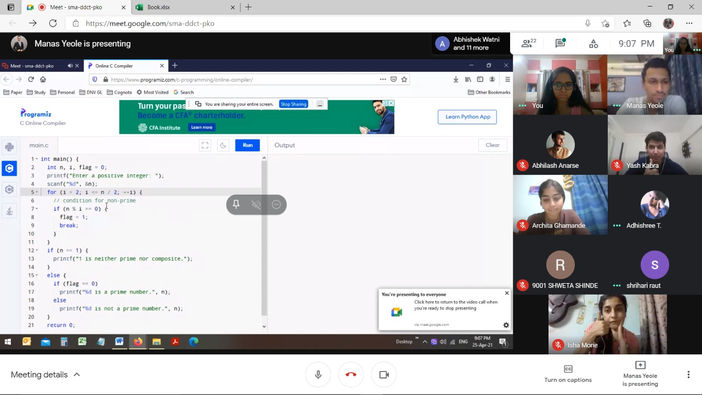
Task: Open Firefox from the shared taskbar
Action: 138,342
